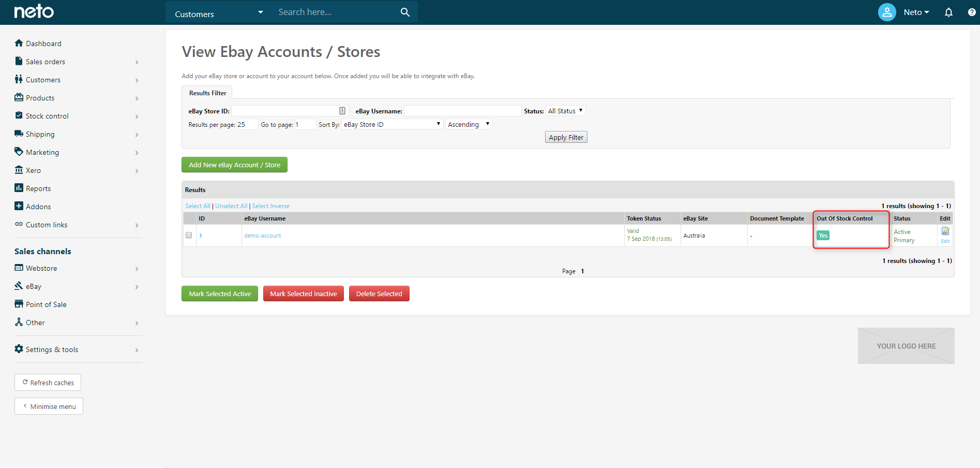Viewport: 980px width, 468px height.
Task: Click the Results per page field
Action: point(247,124)
